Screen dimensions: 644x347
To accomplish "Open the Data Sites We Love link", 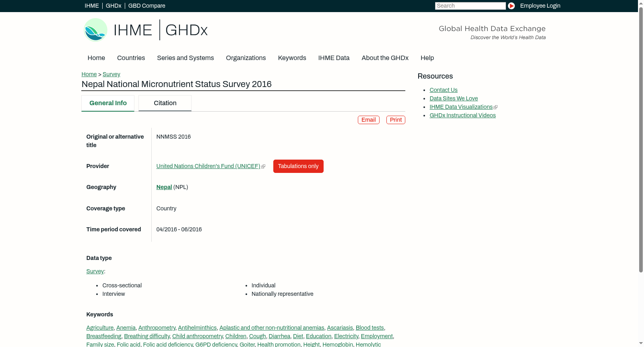I will click(454, 98).
